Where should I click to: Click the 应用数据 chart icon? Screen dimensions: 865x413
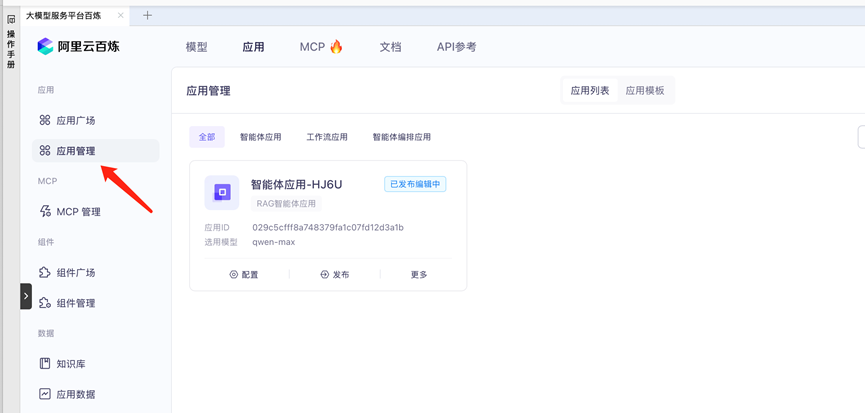click(45, 394)
